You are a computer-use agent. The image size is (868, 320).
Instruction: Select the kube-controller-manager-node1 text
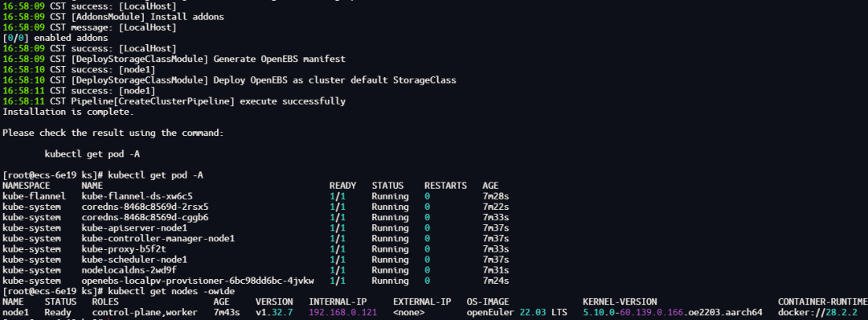coord(158,238)
